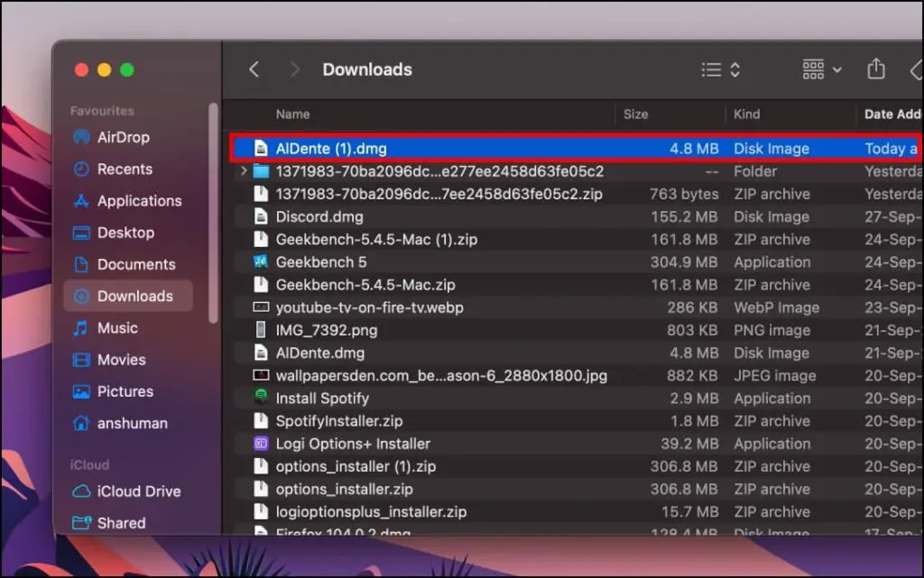Select Downloads in the sidebar
The width and height of the screenshot is (924, 578).
point(128,296)
